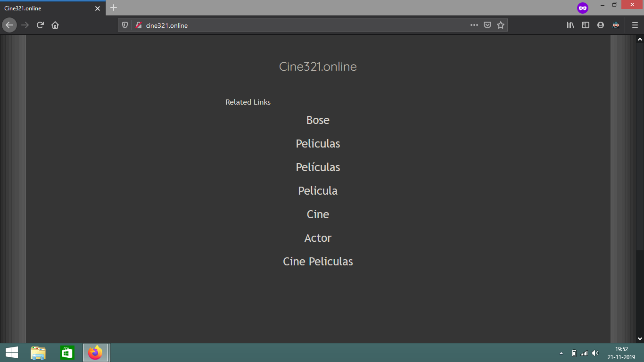Select the Cine321.online tab
Viewport: 644px width, 362px height.
coord(52,8)
